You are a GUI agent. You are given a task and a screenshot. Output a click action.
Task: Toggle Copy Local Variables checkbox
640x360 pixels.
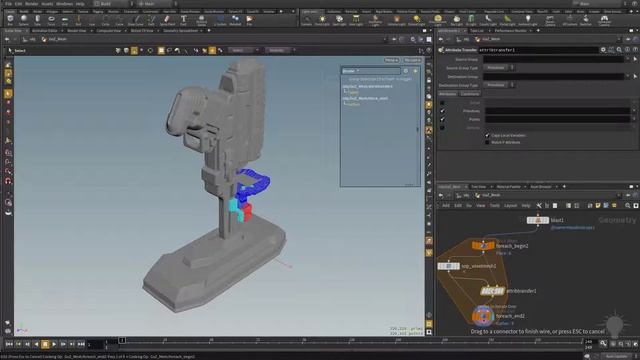coord(487,135)
